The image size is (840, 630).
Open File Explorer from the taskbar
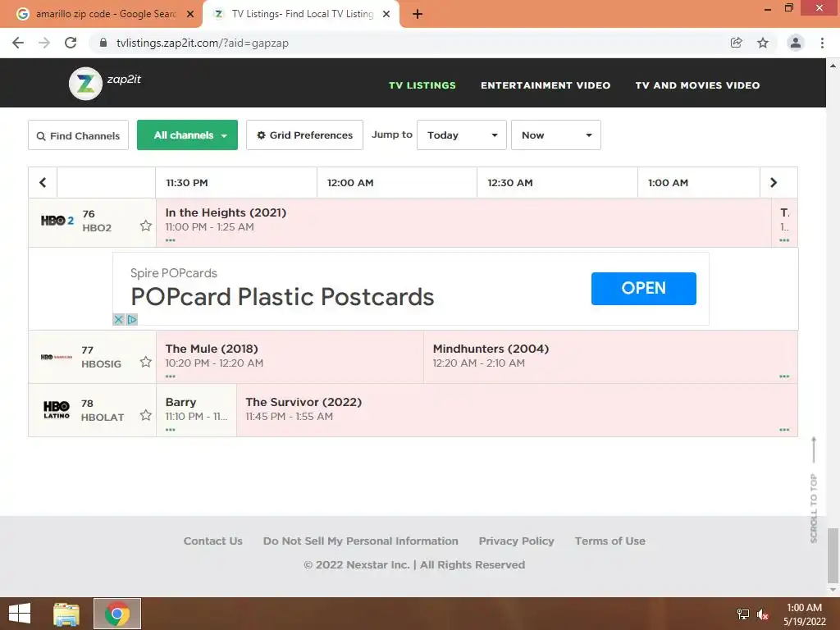66,614
